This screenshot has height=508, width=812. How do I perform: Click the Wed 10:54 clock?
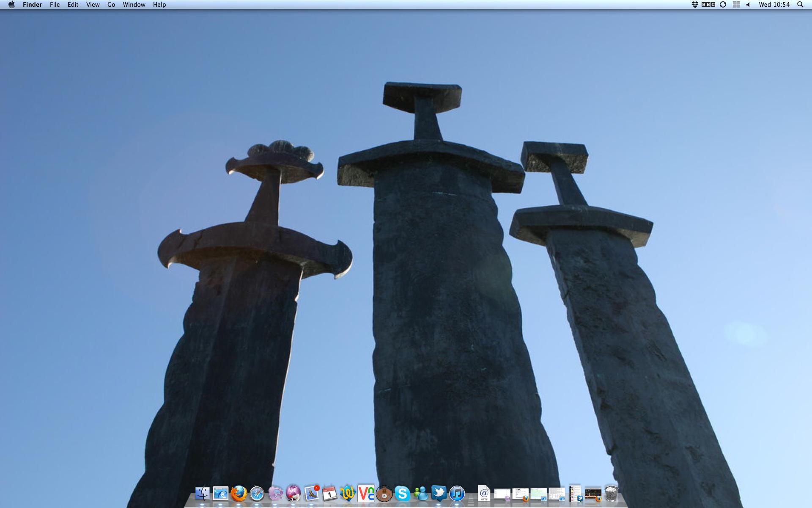pos(774,5)
